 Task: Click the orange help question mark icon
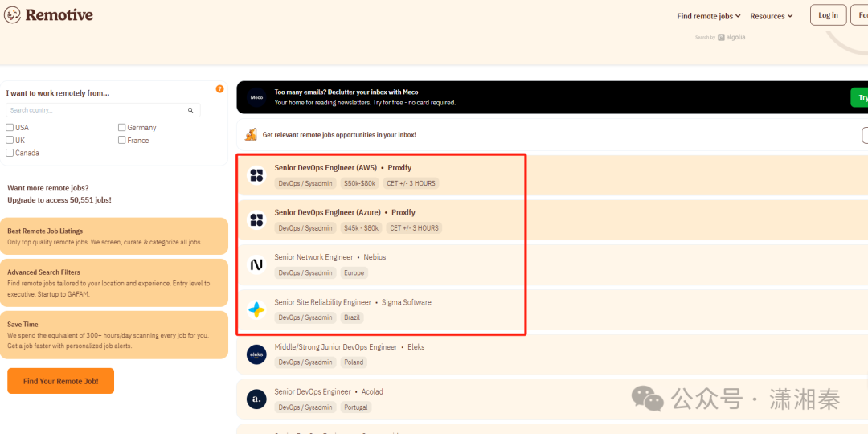point(219,88)
